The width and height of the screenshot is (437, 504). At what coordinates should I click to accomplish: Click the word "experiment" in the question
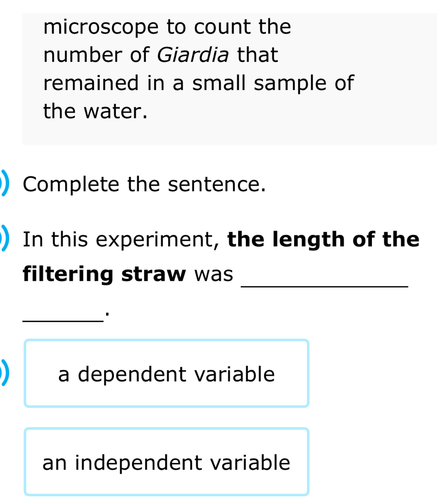pyautogui.click(x=168, y=239)
